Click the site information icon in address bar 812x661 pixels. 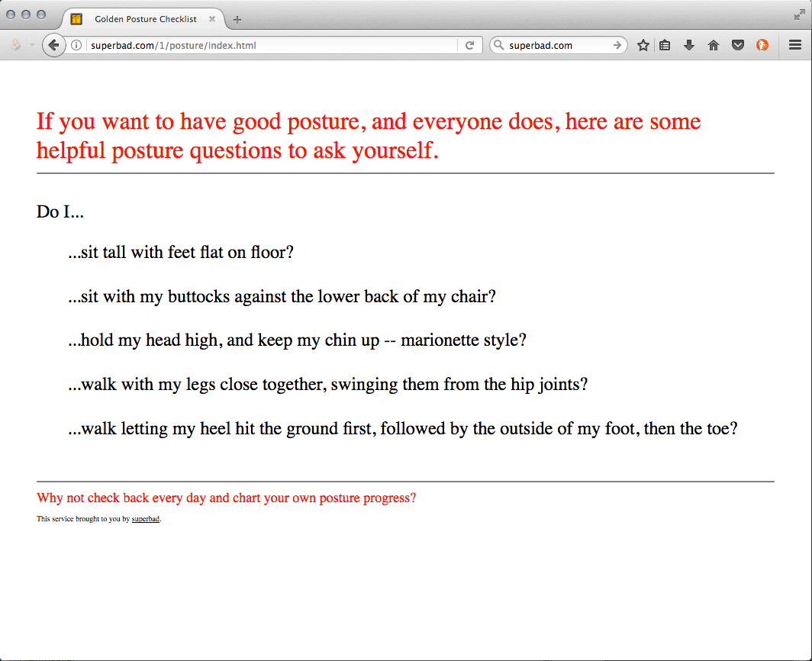pyautogui.click(x=76, y=46)
